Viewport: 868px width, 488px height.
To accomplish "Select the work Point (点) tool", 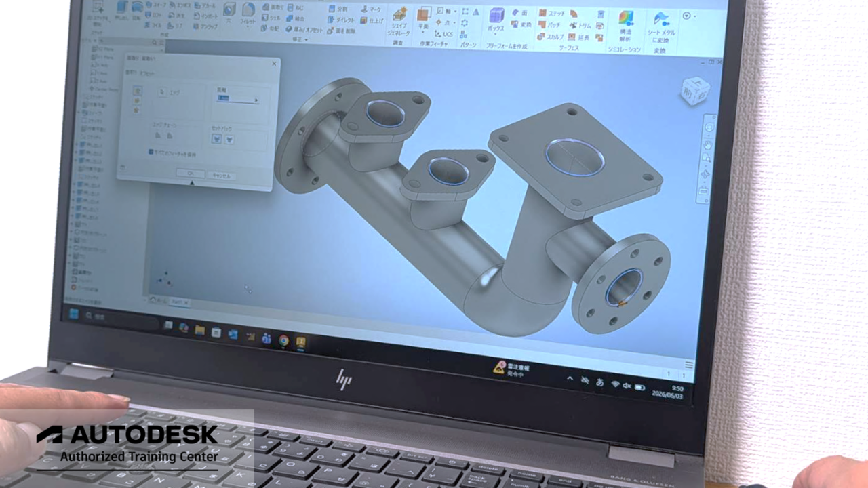I will (x=443, y=22).
